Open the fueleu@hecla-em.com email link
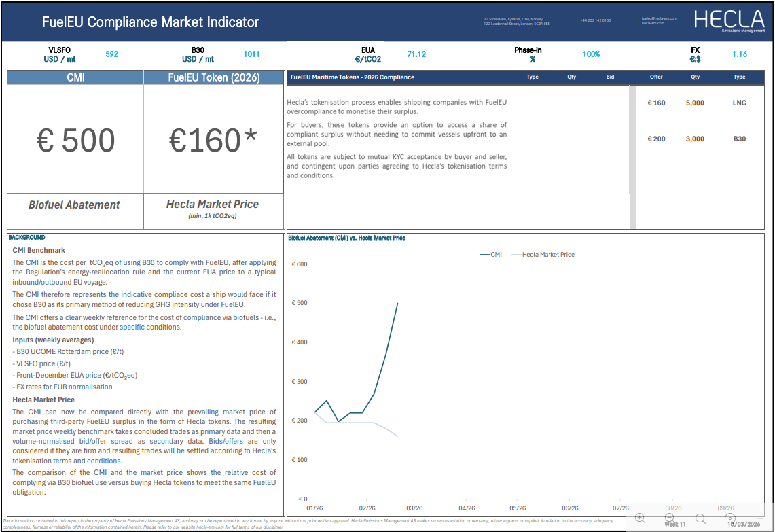Viewport: 775px width, 532px height. [x=659, y=18]
